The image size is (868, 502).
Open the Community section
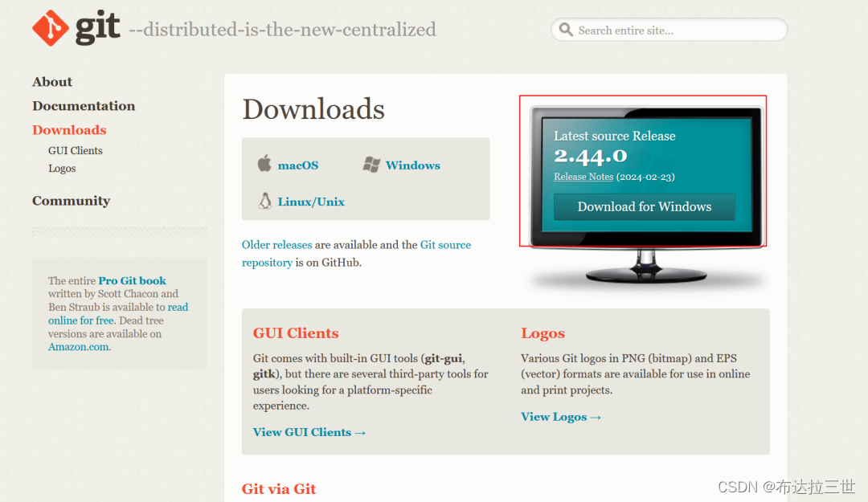pyautogui.click(x=71, y=201)
